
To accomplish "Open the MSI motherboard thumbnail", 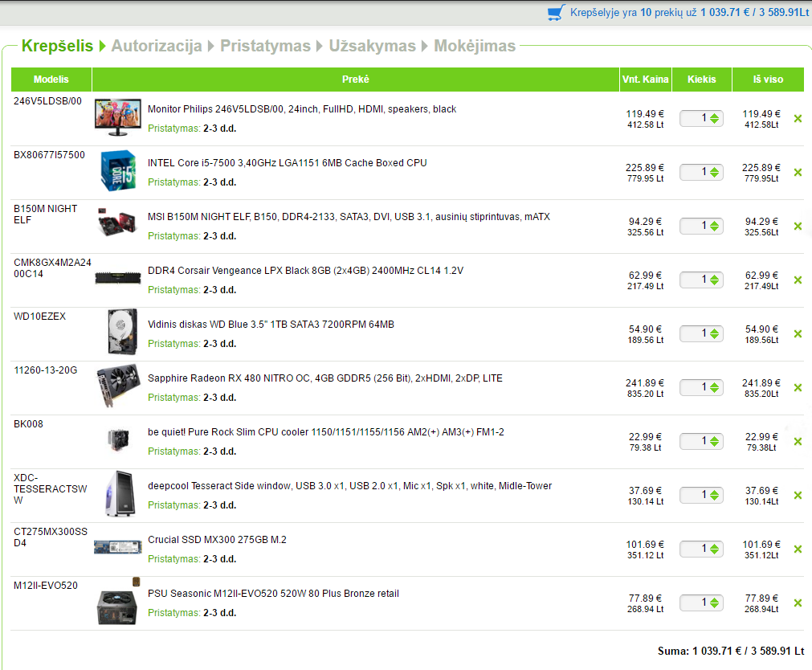I will [x=118, y=222].
